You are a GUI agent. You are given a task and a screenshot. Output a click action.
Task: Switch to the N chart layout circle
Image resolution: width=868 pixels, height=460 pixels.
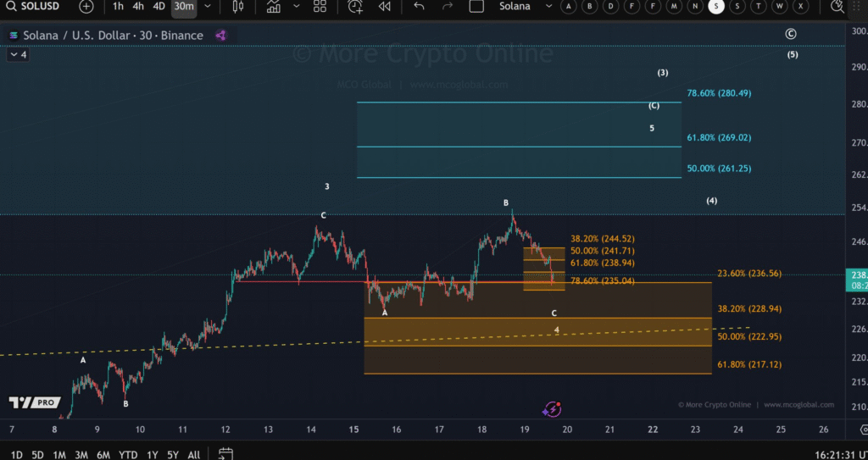695,6
